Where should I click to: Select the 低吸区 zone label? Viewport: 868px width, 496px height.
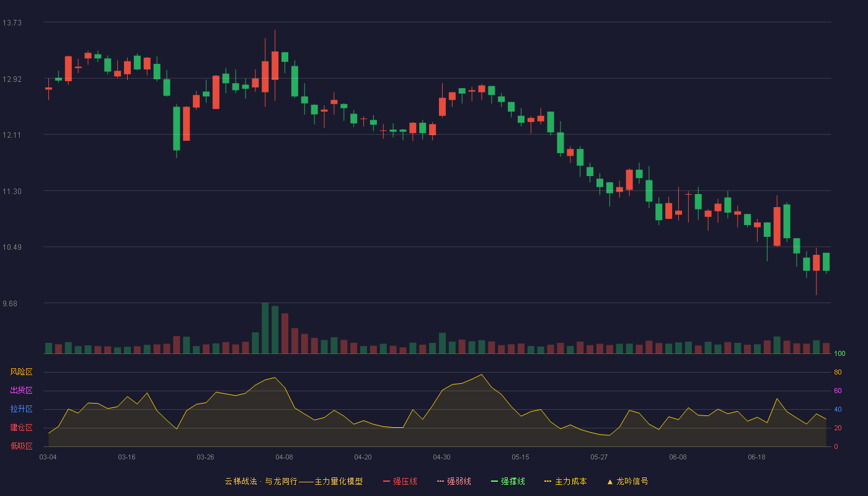21,446
